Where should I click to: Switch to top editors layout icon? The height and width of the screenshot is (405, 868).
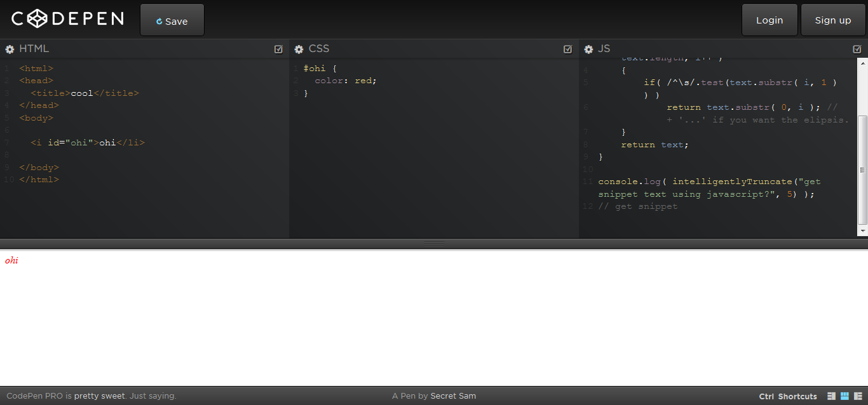tap(844, 396)
